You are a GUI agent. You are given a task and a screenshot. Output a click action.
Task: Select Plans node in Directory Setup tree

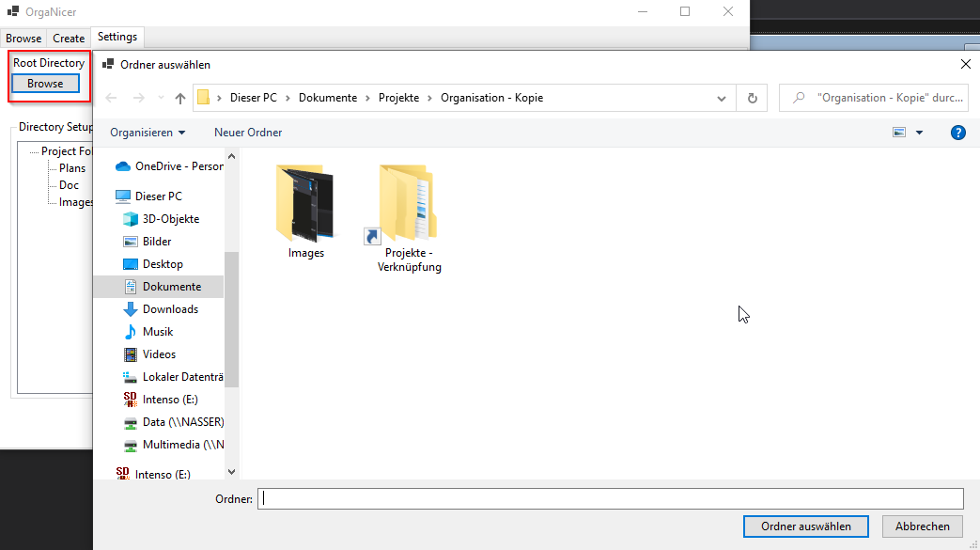72,168
